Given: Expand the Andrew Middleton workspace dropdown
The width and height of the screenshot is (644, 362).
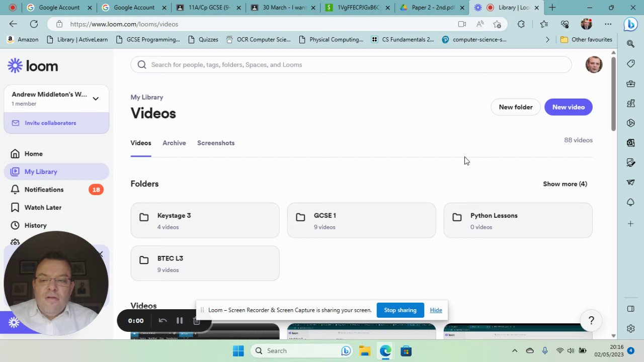Looking at the screenshot, I should [96, 99].
